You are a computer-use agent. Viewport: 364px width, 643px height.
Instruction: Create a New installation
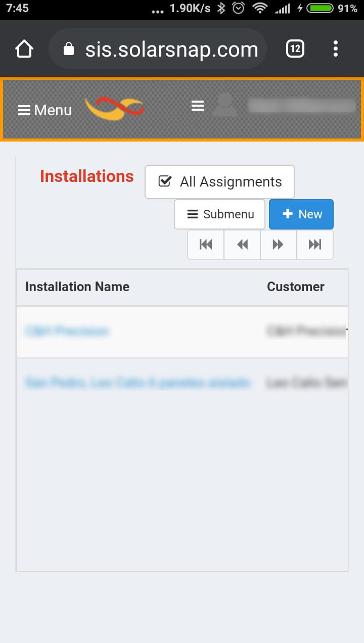tap(301, 214)
